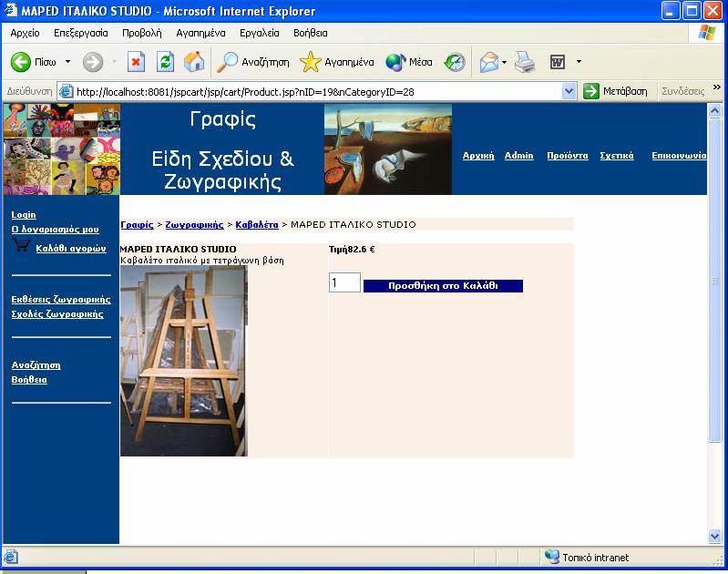Follow the Admin header link
This screenshot has height=574, width=728.
(x=518, y=156)
